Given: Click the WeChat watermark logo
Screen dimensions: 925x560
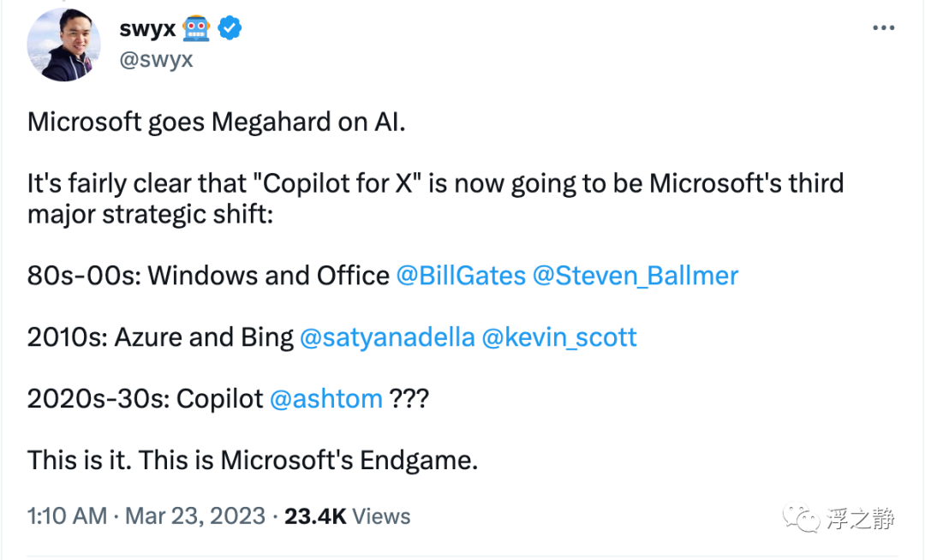Looking at the screenshot, I should (805, 518).
